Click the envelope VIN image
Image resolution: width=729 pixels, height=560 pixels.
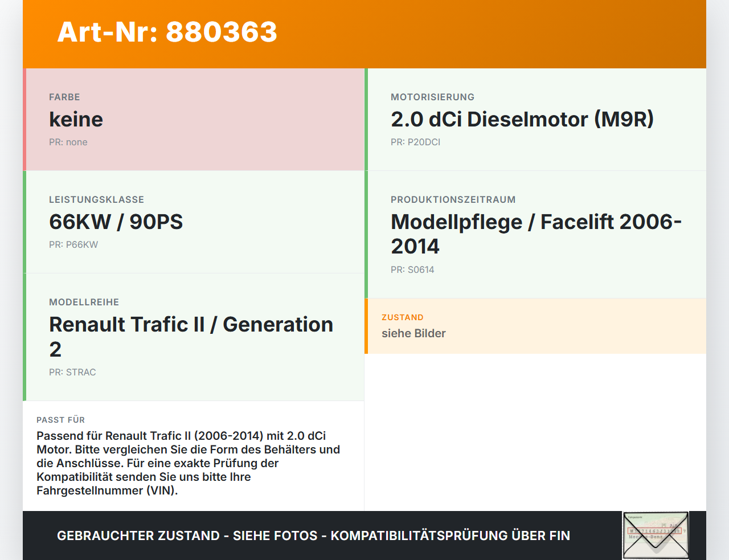click(656, 536)
